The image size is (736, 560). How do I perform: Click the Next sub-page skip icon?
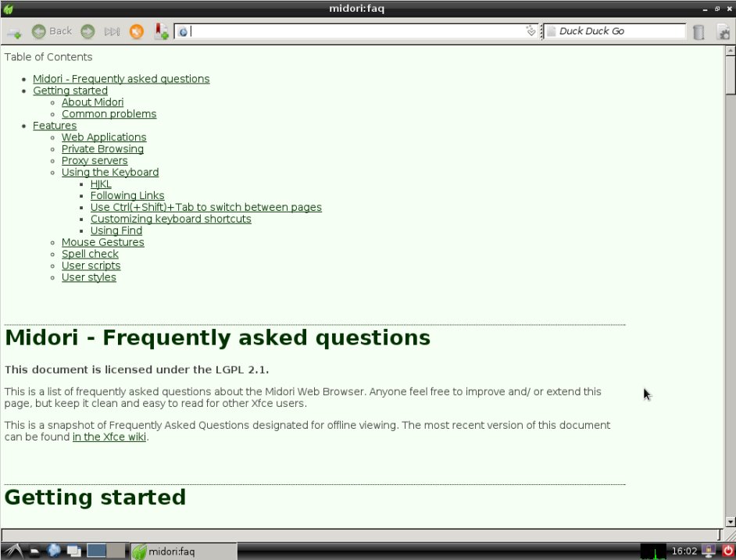click(112, 31)
